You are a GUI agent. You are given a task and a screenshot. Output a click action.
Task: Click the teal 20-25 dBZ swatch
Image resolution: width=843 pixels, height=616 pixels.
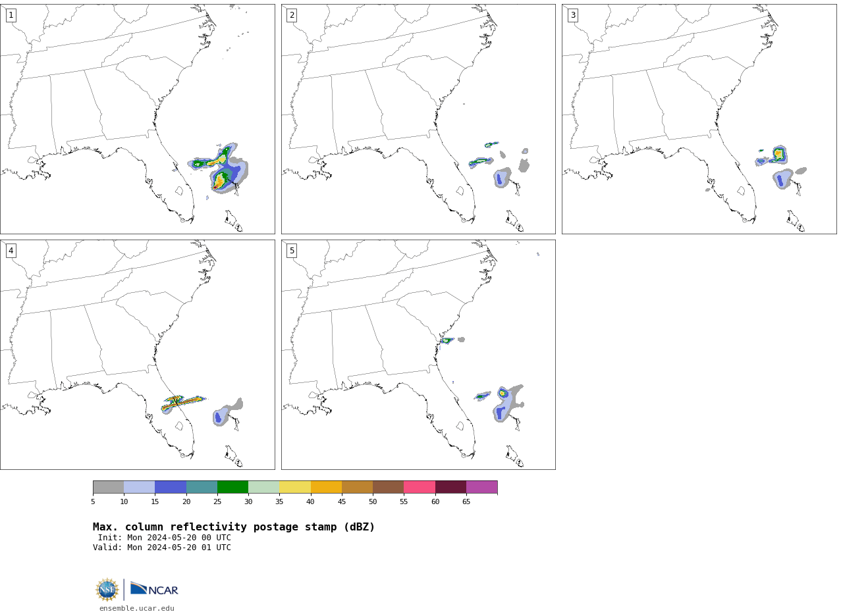point(202,487)
